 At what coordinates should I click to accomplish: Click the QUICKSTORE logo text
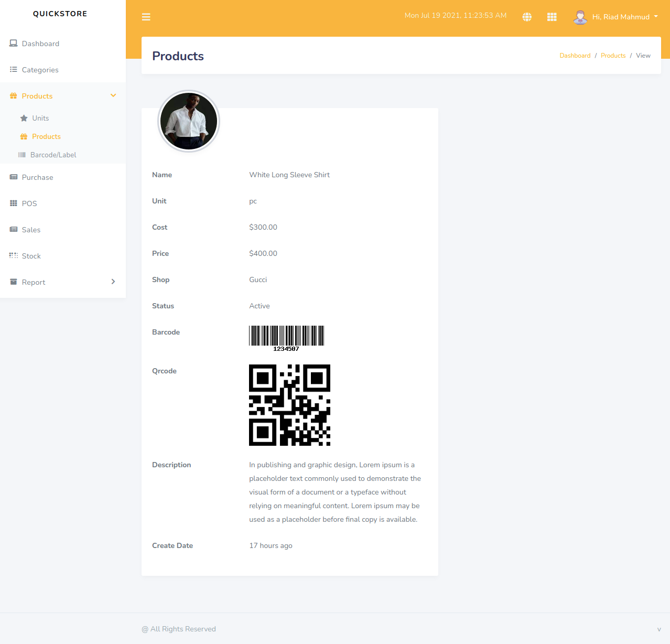click(x=60, y=14)
